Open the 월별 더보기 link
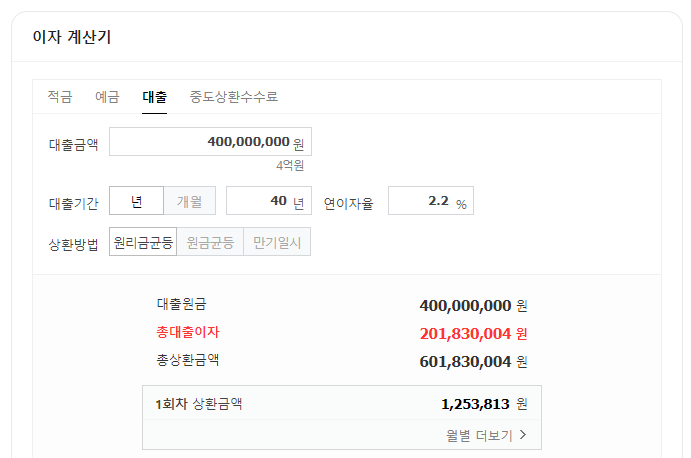The image size is (691, 458). (x=486, y=436)
